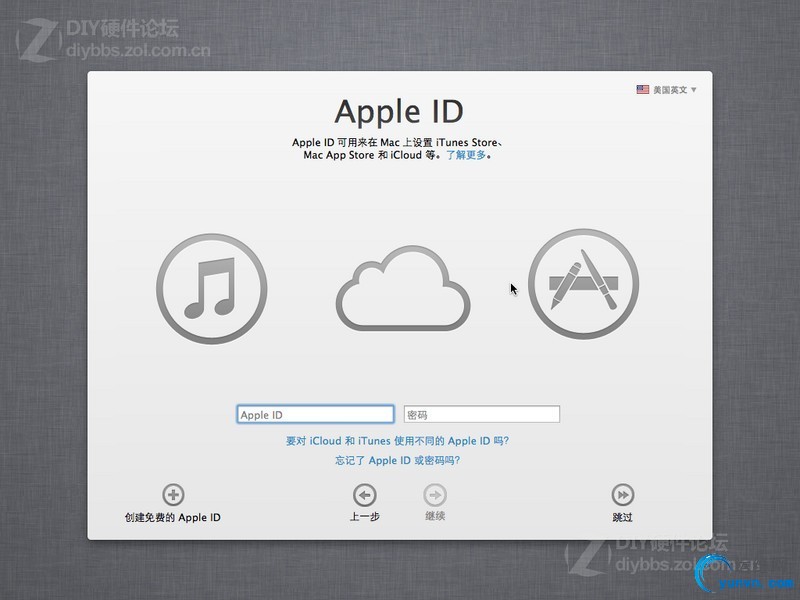Click the Apple ID heading text
800x600 pixels.
tap(399, 111)
